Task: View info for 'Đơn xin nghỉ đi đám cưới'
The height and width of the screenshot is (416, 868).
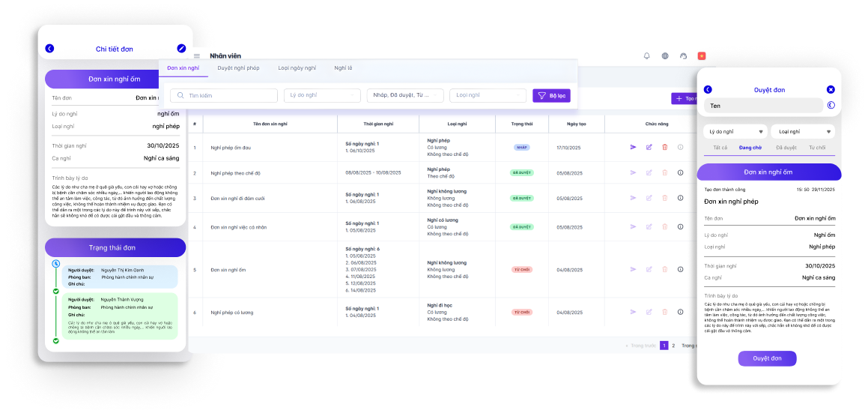Action: [680, 198]
